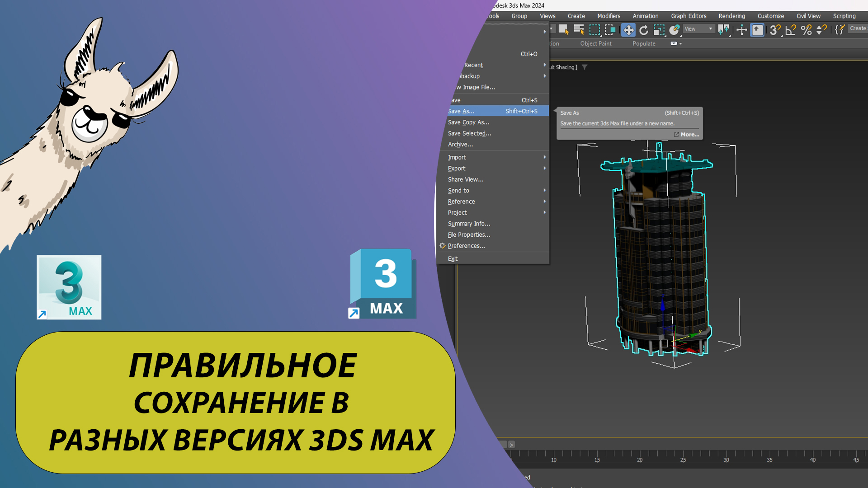Pick the Select and Scale tool
This screenshot has height=488, width=868.
click(x=659, y=30)
